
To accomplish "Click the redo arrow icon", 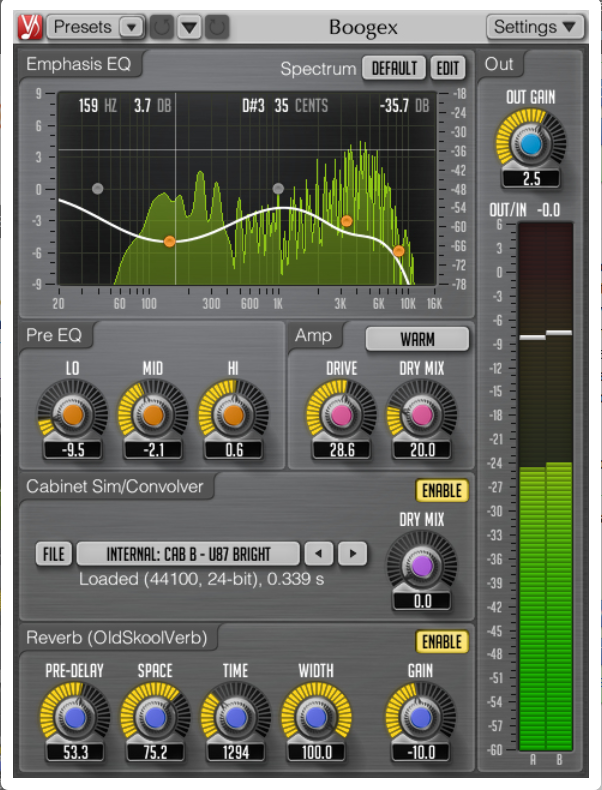I will [217, 27].
